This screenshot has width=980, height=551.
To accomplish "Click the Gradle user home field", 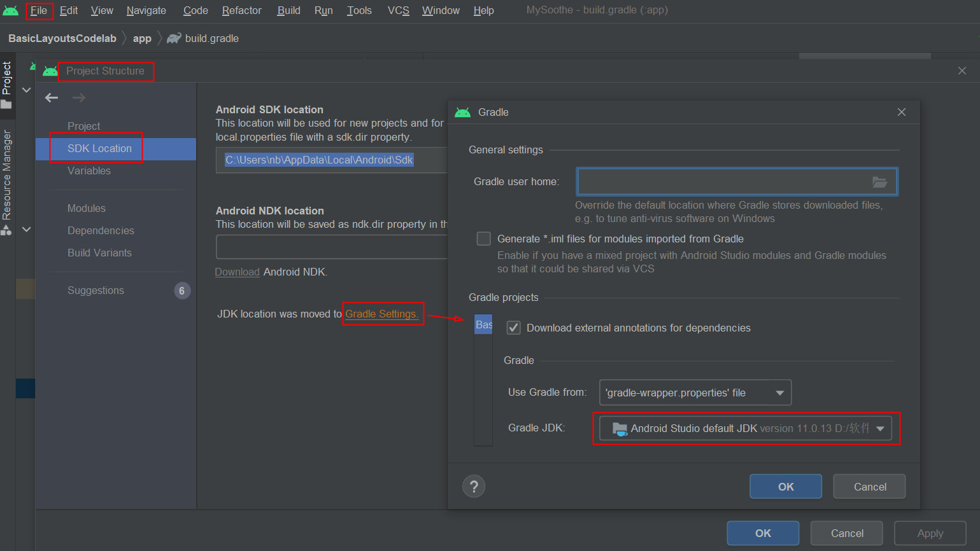I will click(737, 182).
